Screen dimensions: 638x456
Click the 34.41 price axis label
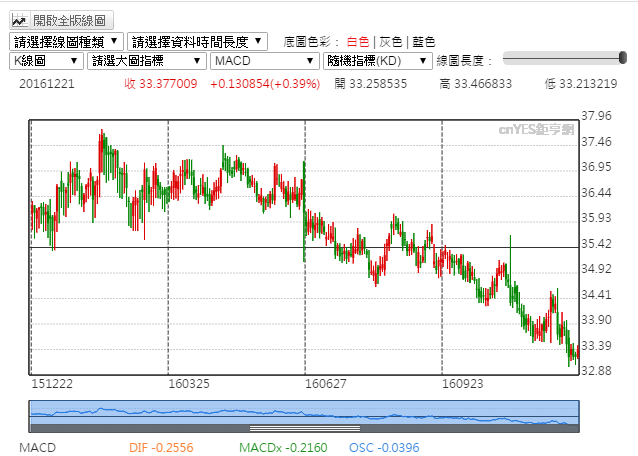(596, 295)
